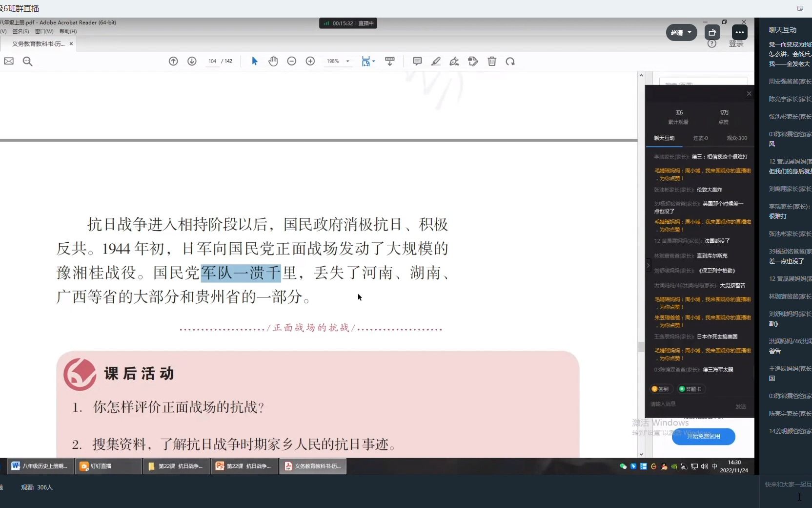Open the 超清 video quality dropdown

coord(681,32)
